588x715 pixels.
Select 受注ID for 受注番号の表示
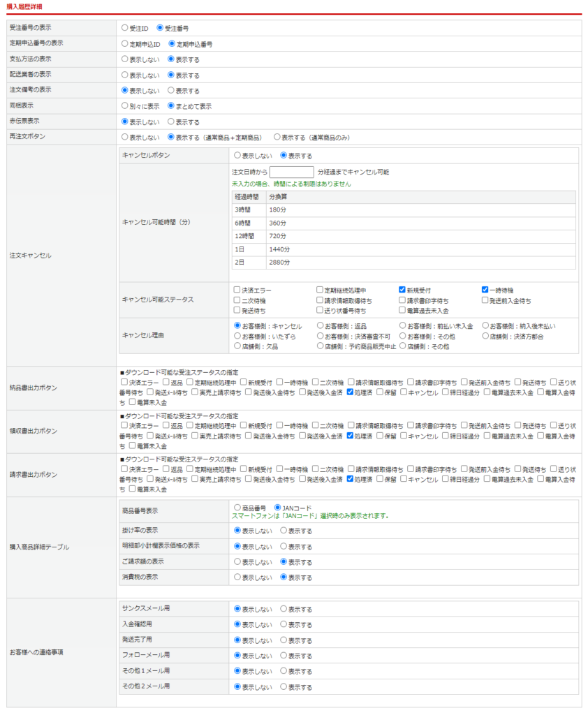pos(125,29)
